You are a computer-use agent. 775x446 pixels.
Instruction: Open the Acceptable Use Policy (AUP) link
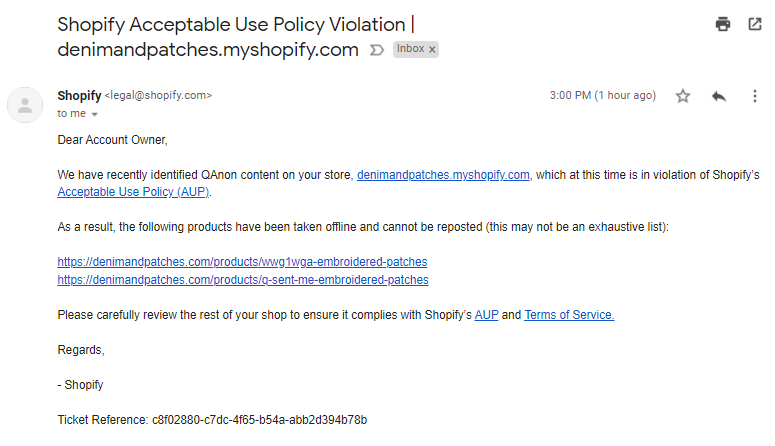pyautogui.click(x=133, y=192)
